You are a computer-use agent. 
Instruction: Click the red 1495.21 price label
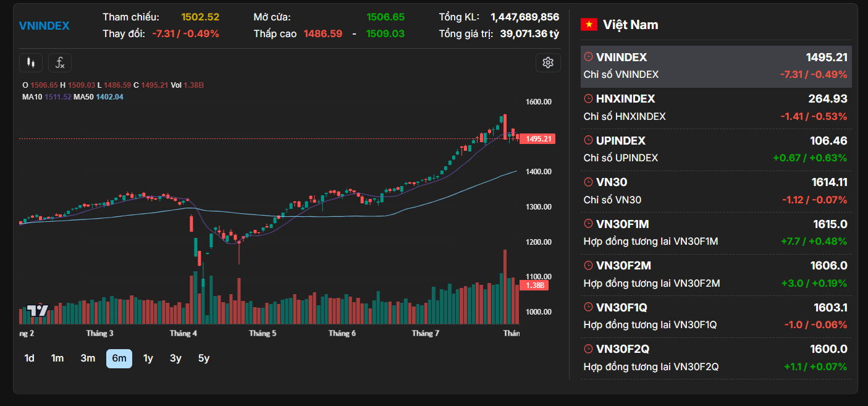tap(537, 139)
